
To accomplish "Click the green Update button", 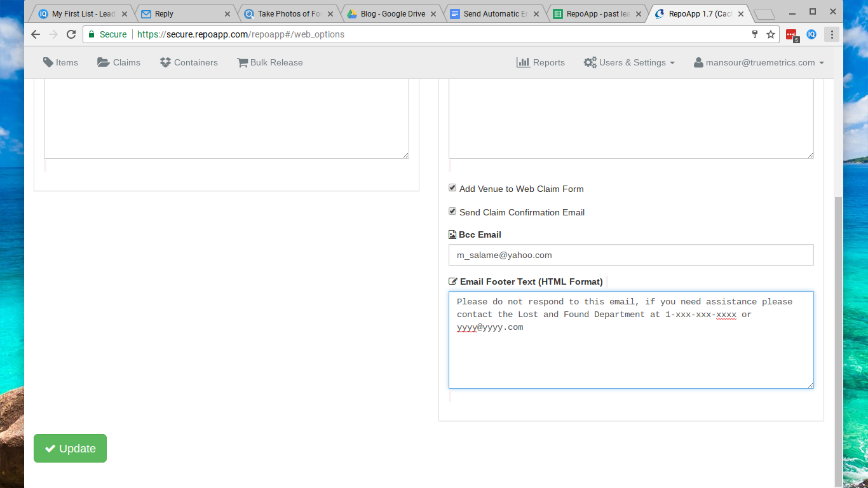I will [x=70, y=448].
